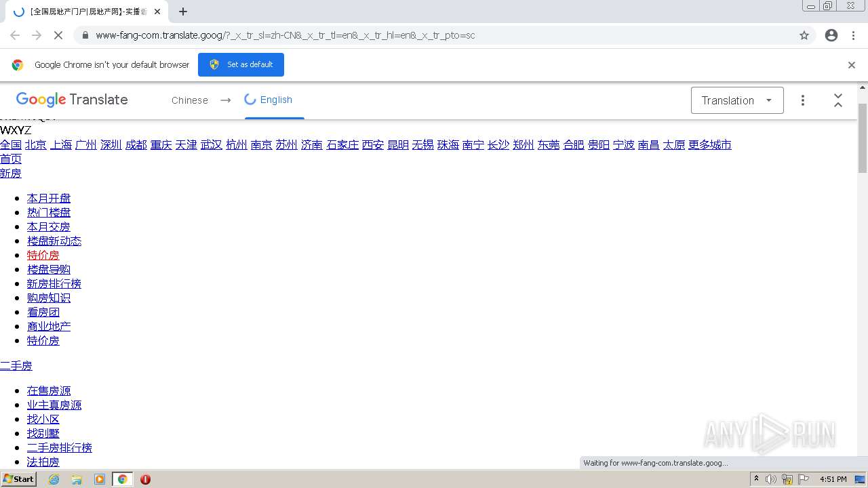Select the English language tab
Viewport: 868px width, 488px height.
(275, 100)
